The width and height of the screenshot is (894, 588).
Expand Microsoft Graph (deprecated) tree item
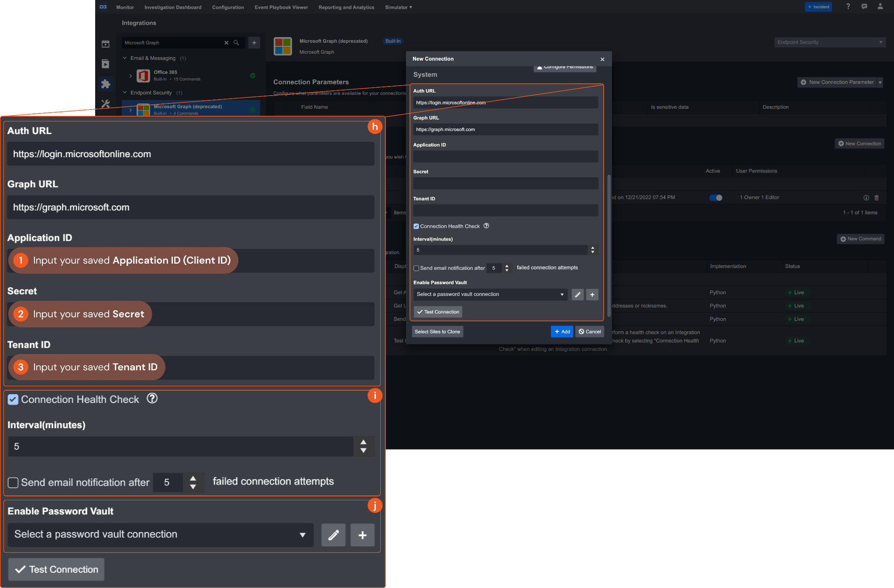131,110
